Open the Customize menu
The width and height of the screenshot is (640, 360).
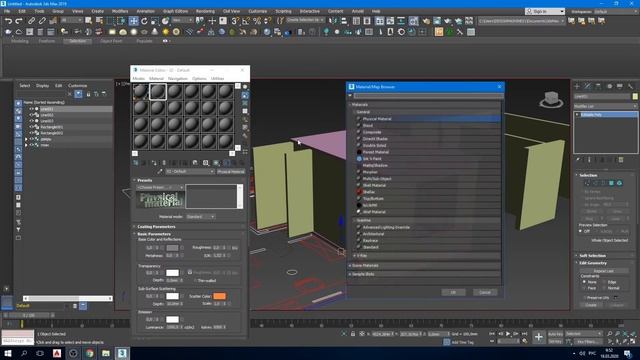tap(258, 11)
